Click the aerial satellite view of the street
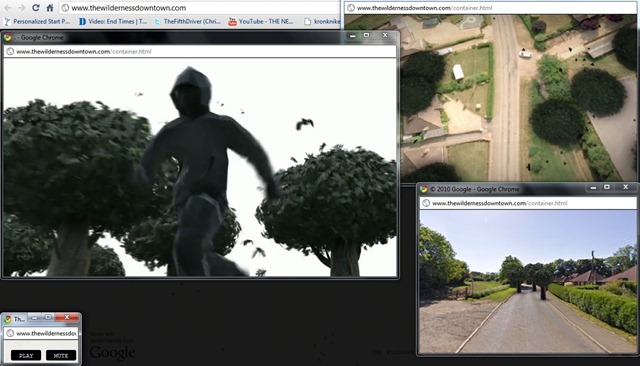This screenshot has width=640, height=366. point(518,98)
